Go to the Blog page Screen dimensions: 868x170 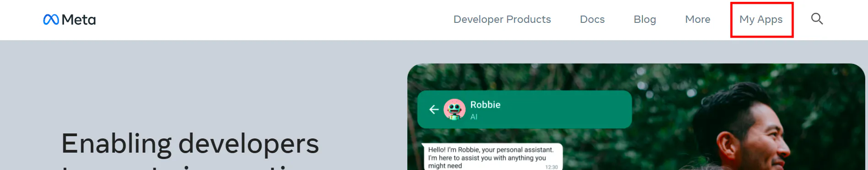pos(645,19)
